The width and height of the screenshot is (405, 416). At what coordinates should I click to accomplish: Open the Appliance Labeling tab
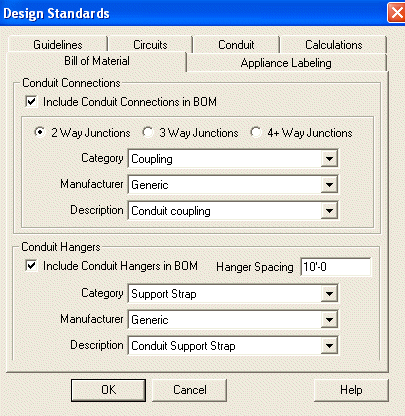286,63
